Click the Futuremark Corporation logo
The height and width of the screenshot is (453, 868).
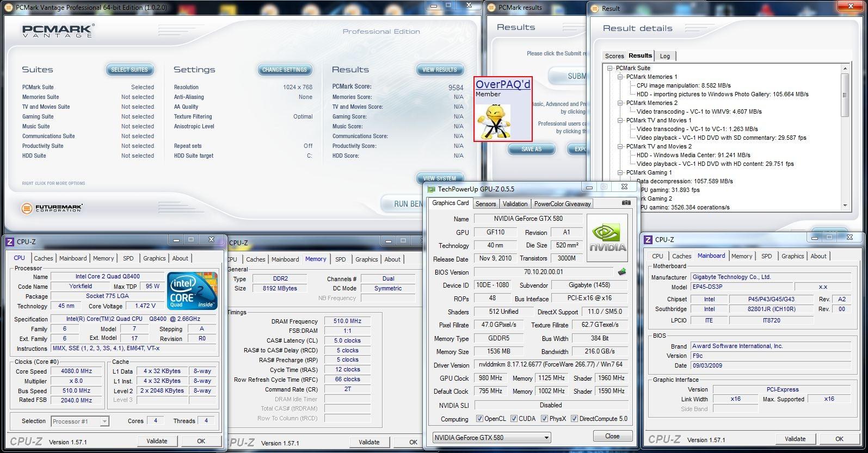53,208
